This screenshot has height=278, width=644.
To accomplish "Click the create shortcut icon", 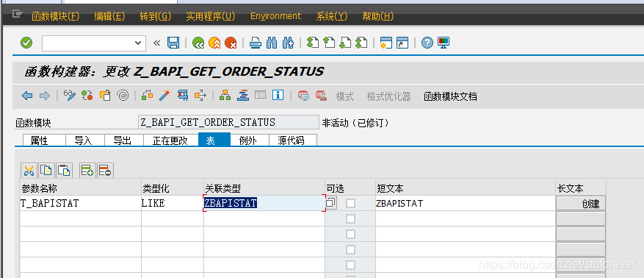I will coord(402,43).
